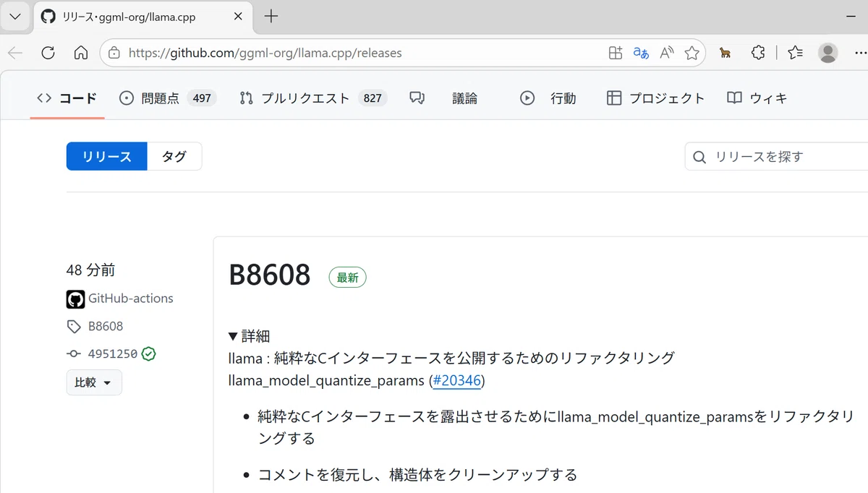Click the 48 分前 timestamp

90,270
